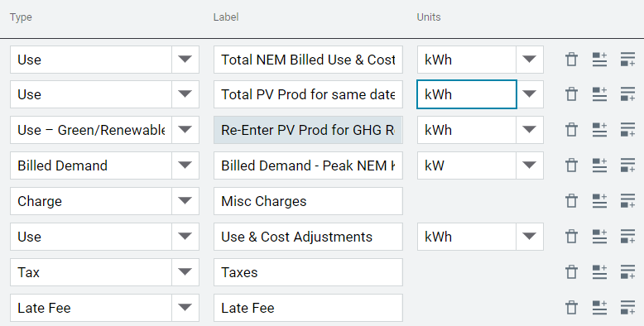Insert row above Total PV Prod line
Image resolution: width=644 pixels, height=326 pixels.
pyautogui.click(x=599, y=94)
